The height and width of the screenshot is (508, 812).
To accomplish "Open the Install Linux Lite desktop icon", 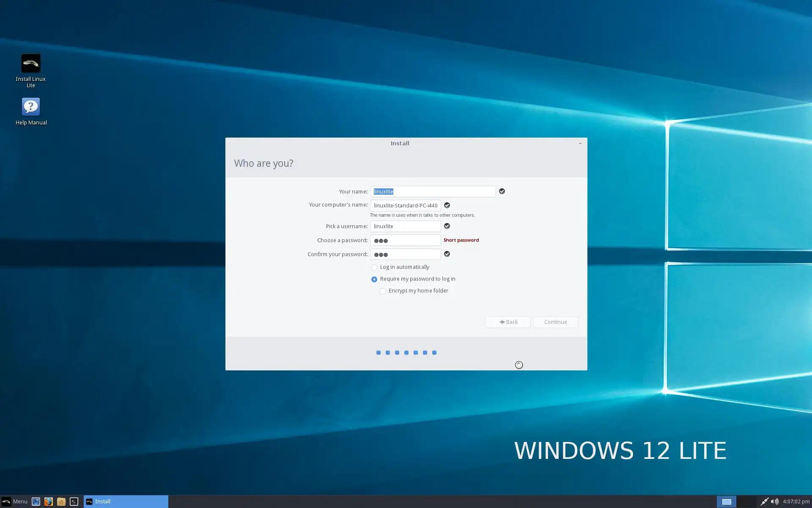I will [30, 64].
